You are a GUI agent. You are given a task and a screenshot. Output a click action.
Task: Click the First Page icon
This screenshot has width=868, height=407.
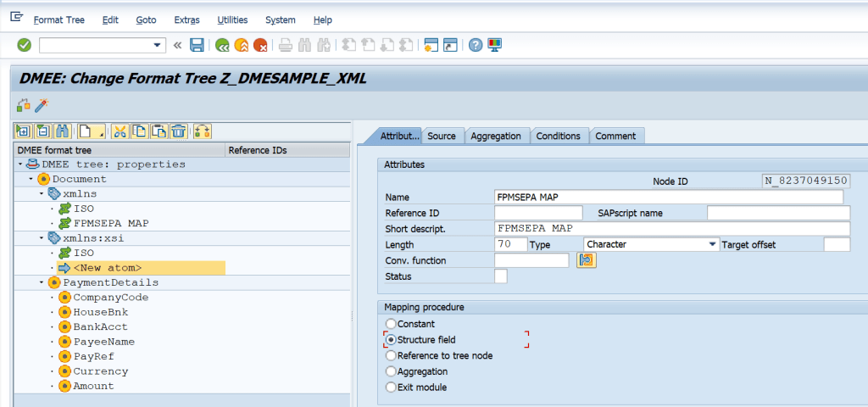(x=348, y=46)
